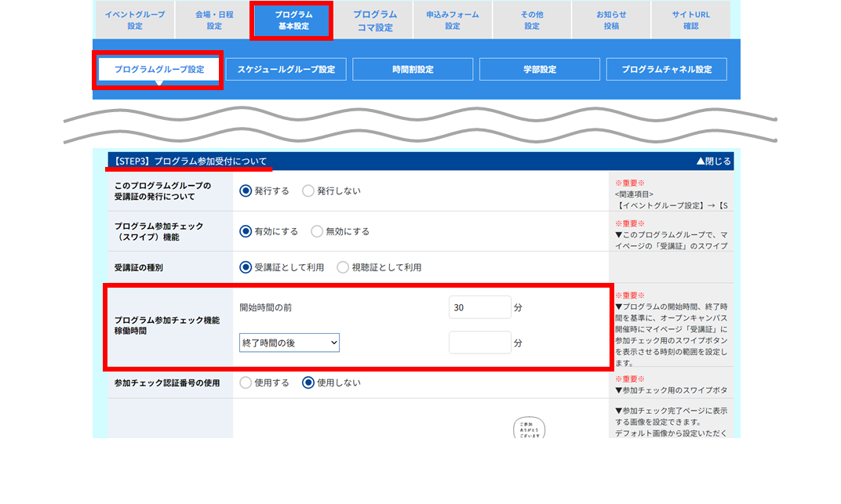Select the プログラム基本設定 tab
The width and height of the screenshot is (841, 504).
pyautogui.click(x=293, y=20)
